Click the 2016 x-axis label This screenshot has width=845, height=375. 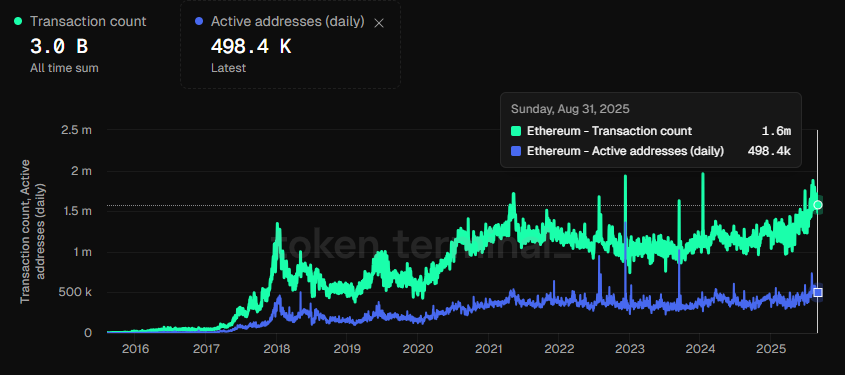coord(135,349)
